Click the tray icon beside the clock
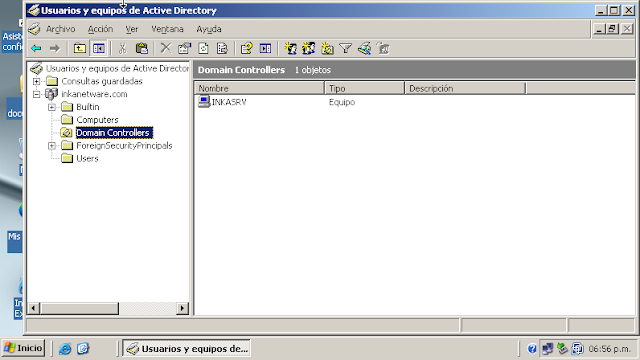 click(x=578, y=349)
